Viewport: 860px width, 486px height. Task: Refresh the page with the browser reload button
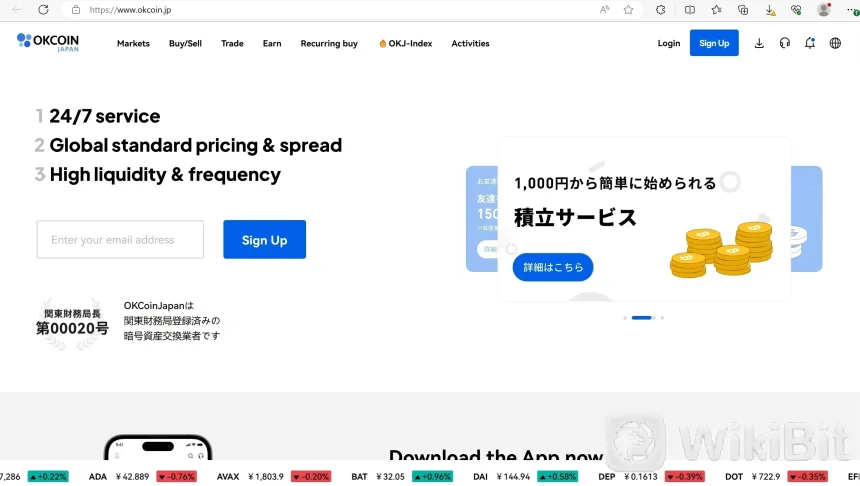[x=43, y=10]
